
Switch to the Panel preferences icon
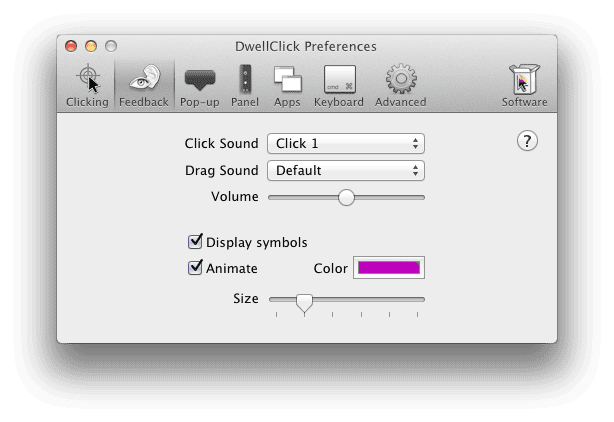245,79
